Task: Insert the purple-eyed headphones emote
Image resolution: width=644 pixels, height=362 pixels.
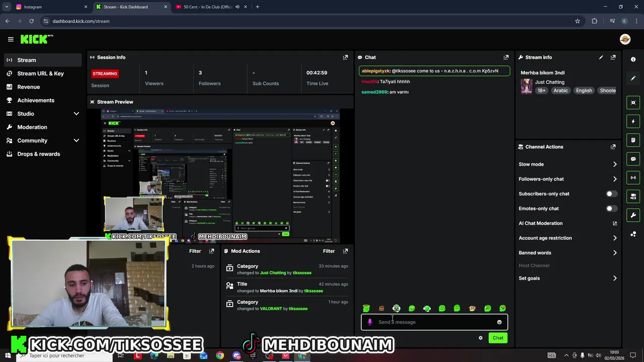Action: tap(396, 308)
